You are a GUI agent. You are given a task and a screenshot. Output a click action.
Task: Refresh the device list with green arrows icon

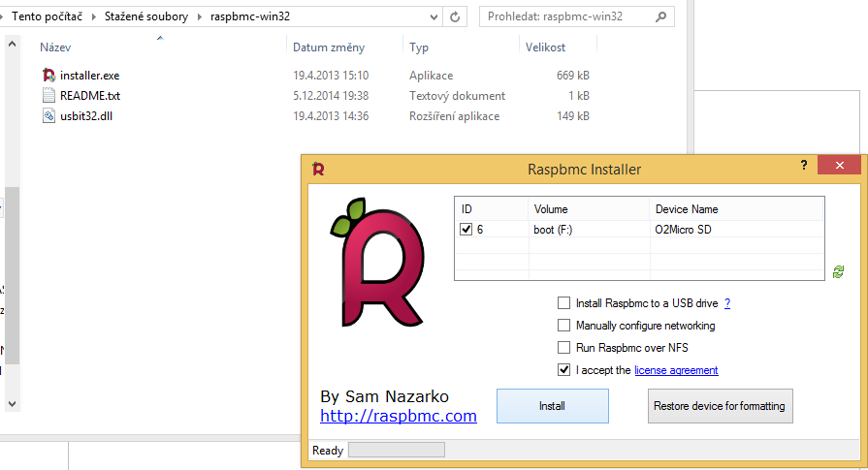838,271
